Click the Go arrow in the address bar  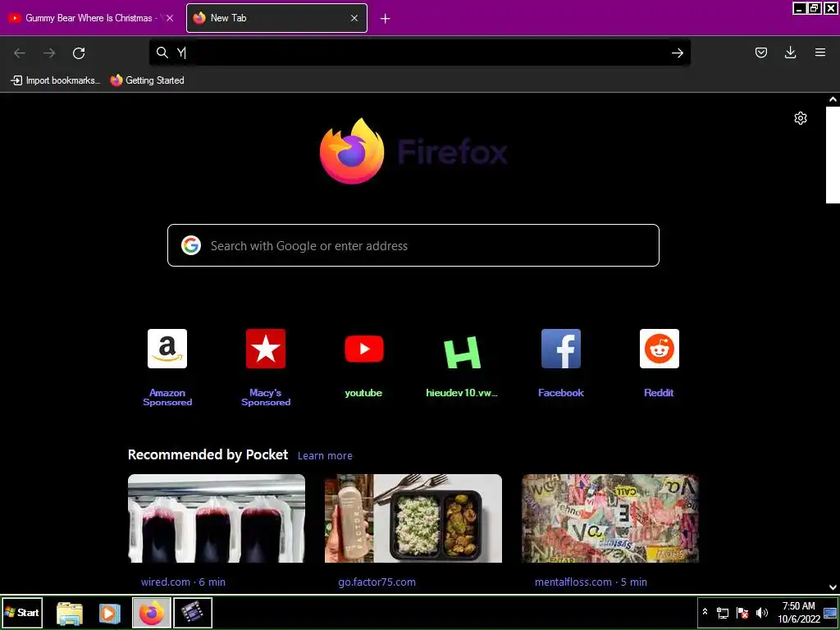[x=677, y=52]
